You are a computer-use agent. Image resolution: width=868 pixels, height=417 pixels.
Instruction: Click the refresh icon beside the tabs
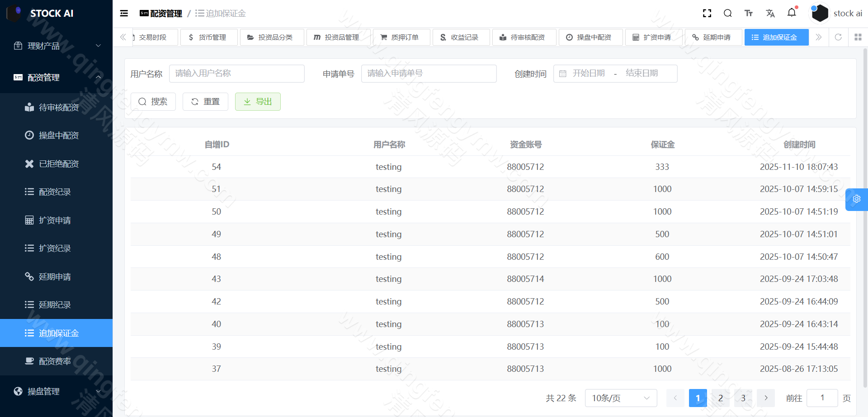[x=838, y=37]
